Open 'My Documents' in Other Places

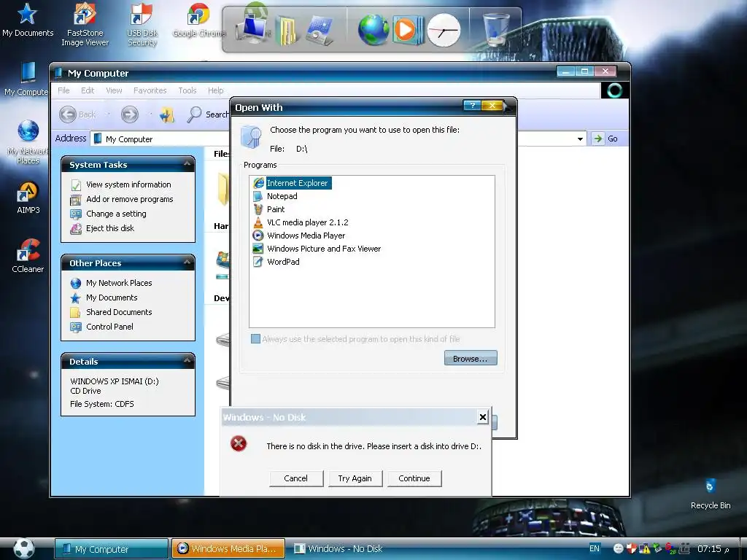(112, 297)
